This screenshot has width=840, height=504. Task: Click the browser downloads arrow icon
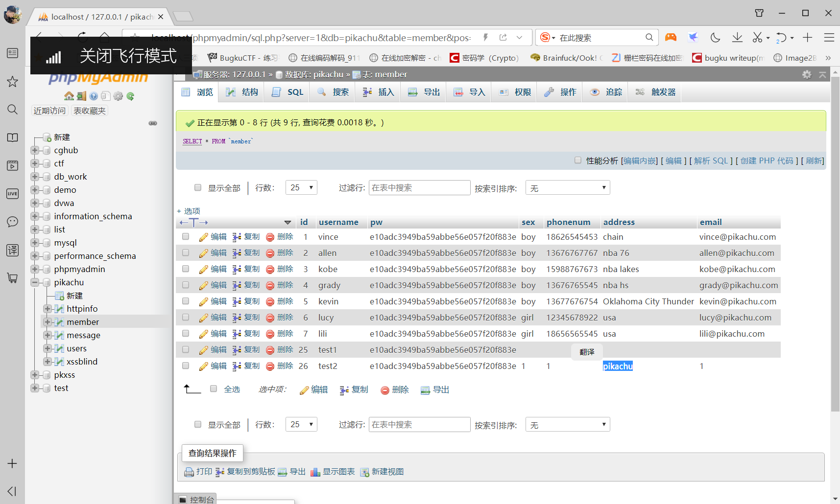[x=737, y=38]
